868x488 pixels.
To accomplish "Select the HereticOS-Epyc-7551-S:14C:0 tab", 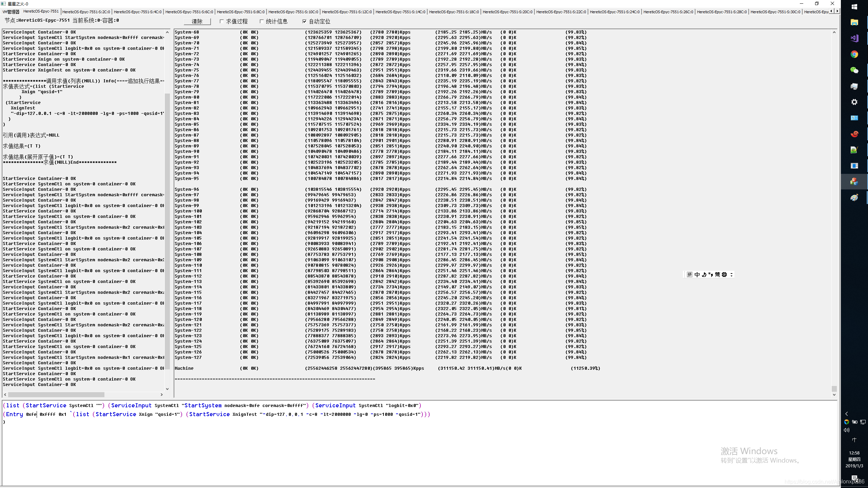I will point(400,12).
